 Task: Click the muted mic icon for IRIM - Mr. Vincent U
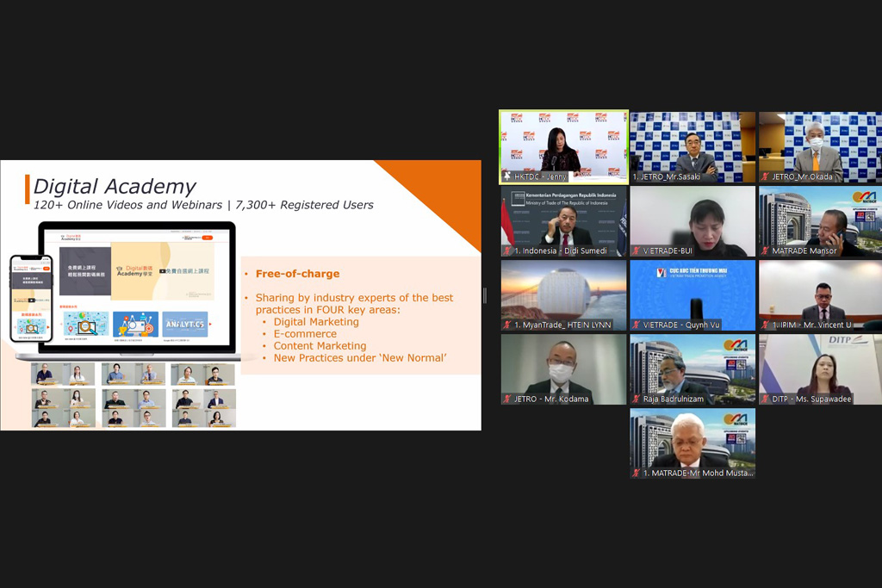766,325
